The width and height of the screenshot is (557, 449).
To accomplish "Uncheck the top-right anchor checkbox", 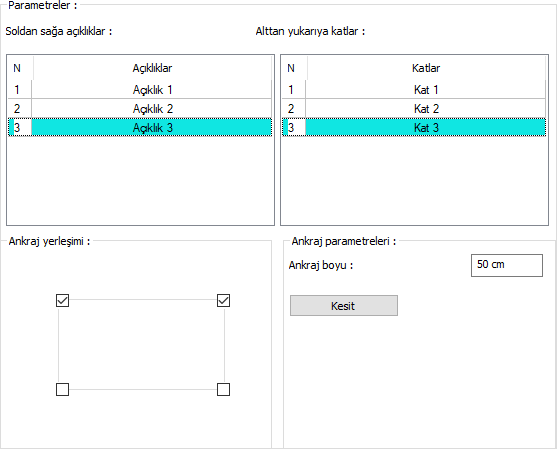I will coord(223,301).
